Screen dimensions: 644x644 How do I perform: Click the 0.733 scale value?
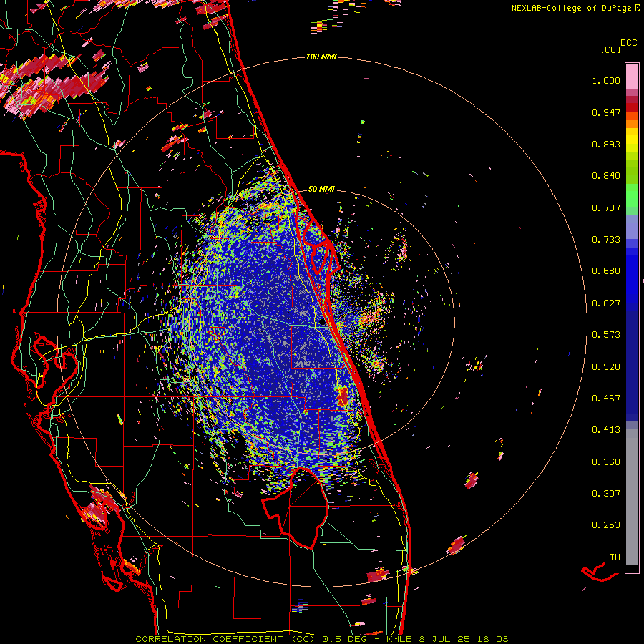click(606, 240)
